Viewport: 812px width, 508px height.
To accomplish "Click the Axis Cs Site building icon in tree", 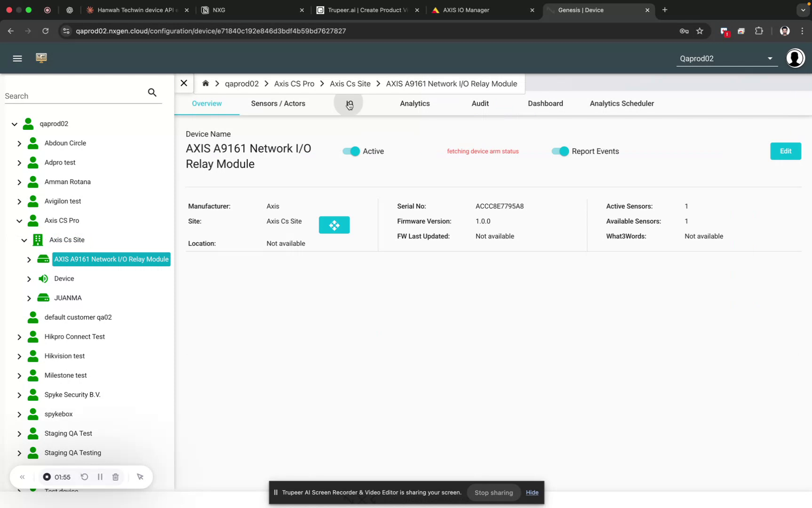I will coord(37,240).
